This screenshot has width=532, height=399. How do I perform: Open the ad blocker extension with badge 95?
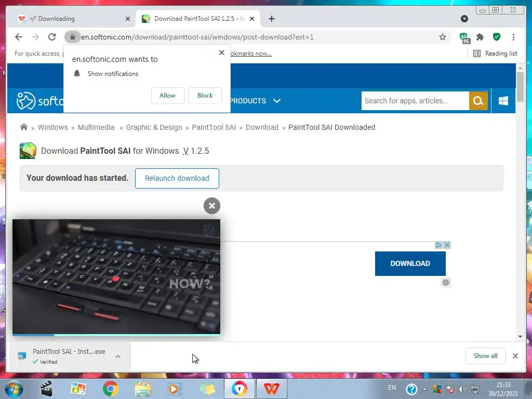464,37
